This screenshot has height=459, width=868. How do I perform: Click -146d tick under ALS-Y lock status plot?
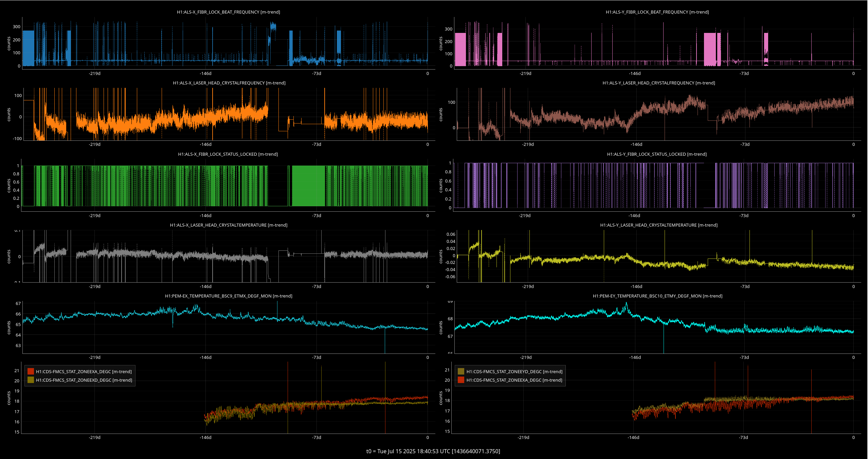(x=634, y=215)
